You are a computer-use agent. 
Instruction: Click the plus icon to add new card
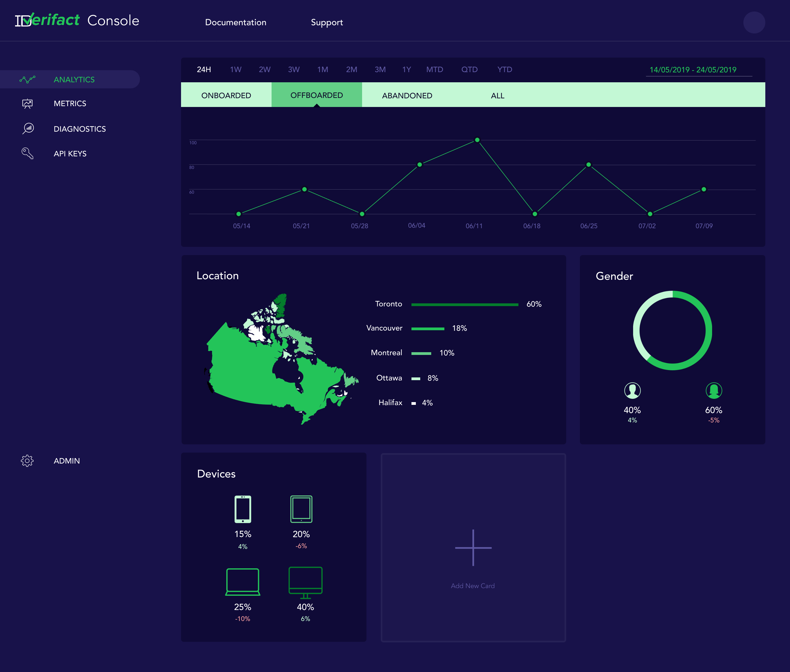tap(473, 548)
